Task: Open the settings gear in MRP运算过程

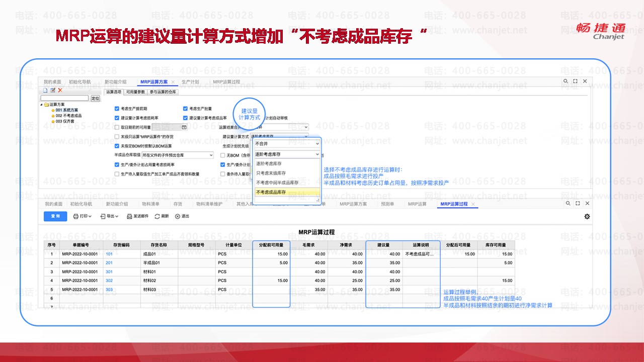Action: click(587, 217)
